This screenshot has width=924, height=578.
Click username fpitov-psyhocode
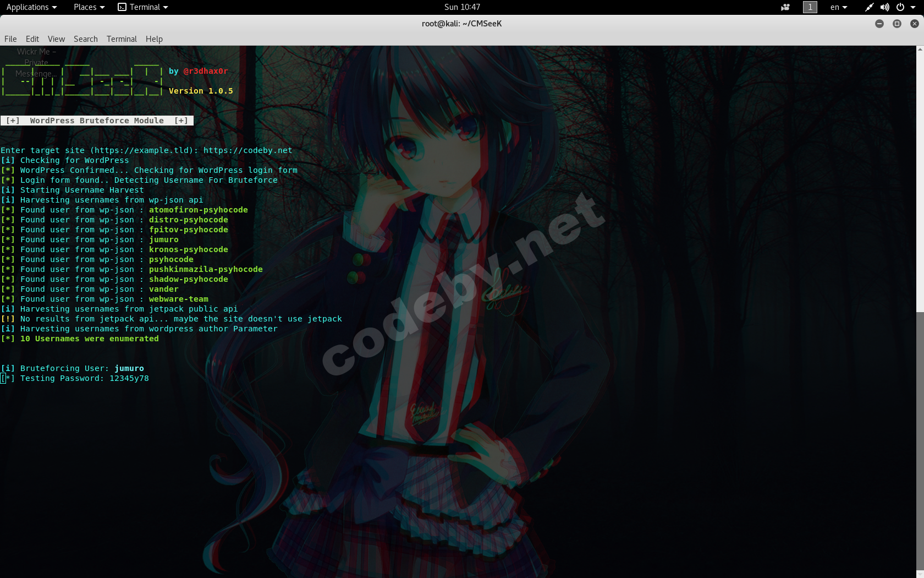pos(188,230)
